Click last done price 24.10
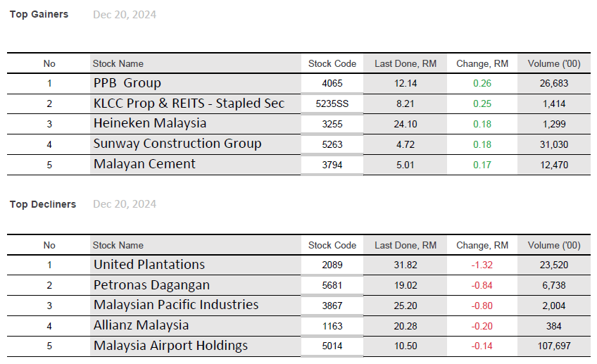The image size is (597, 364). pos(406,124)
